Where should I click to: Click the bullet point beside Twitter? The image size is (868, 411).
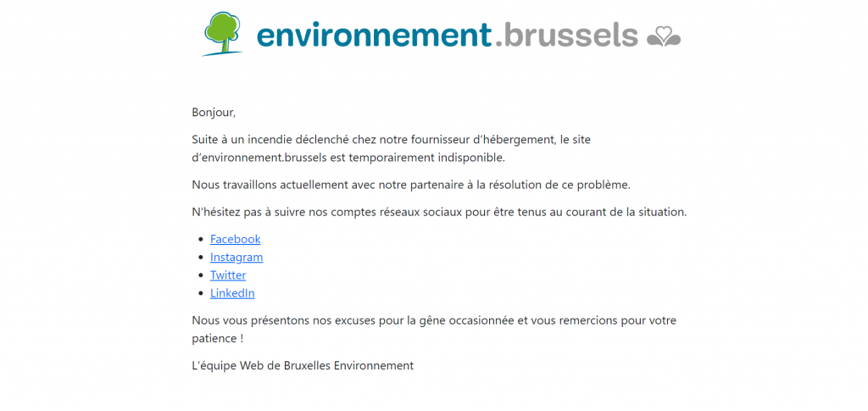[x=200, y=275]
